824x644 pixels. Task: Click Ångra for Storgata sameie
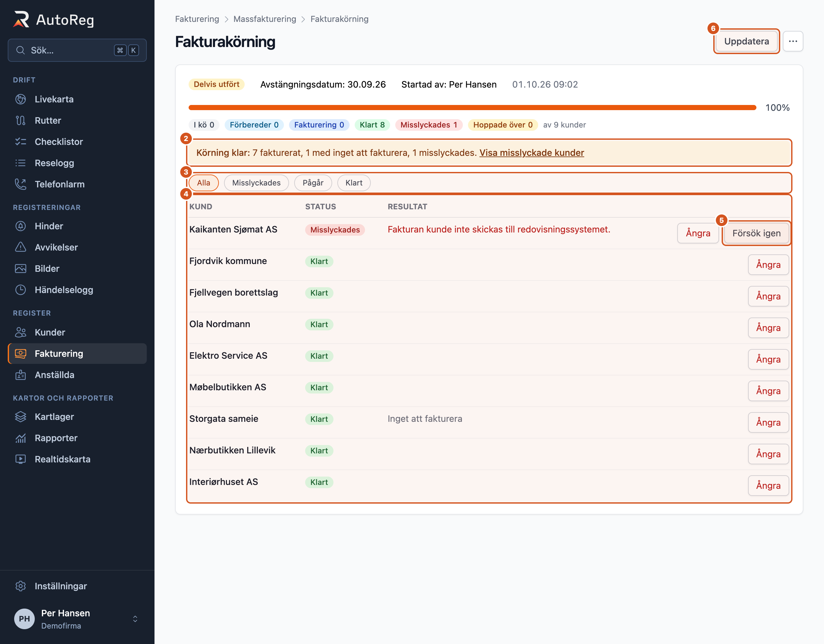coord(768,422)
